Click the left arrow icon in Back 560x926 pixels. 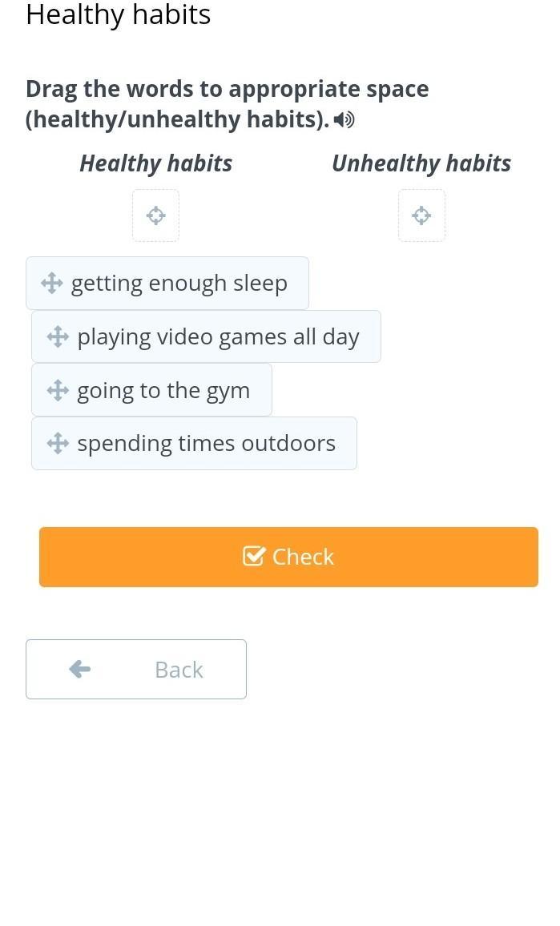pyautogui.click(x=80, y=669)
